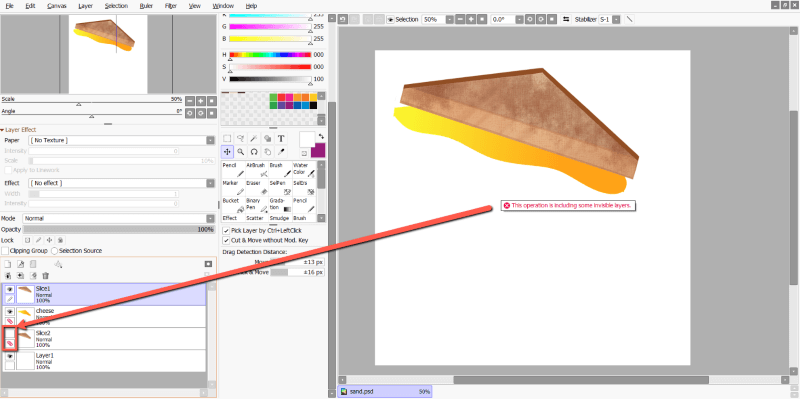Delete the selected layer with trash icon

click(45, 276)
